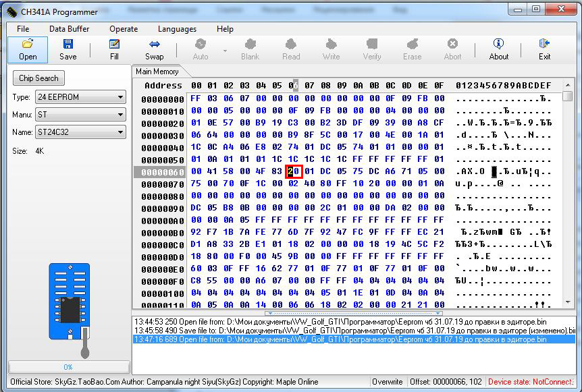Click the Exit toolbar icon
The height and width of the screenshot is (392, 582).
544,44
